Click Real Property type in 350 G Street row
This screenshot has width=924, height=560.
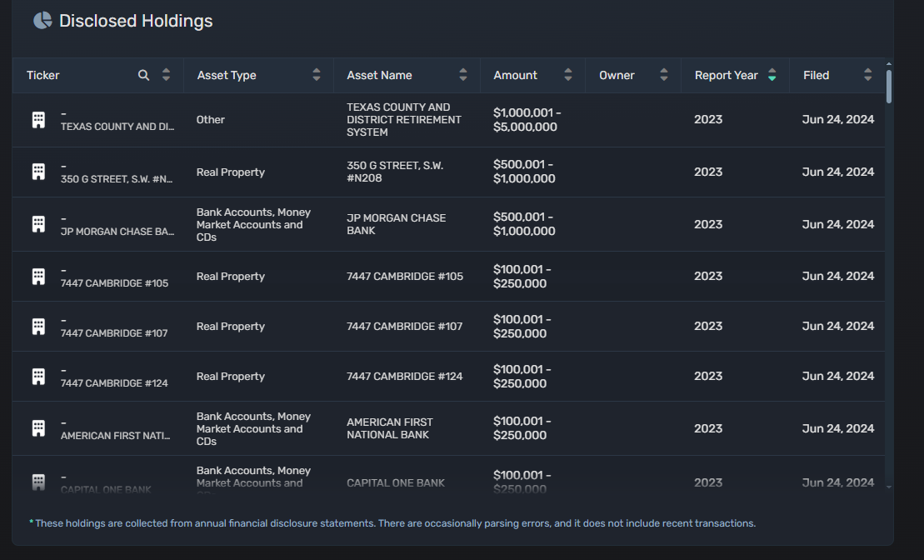click(x=231, y=172)
